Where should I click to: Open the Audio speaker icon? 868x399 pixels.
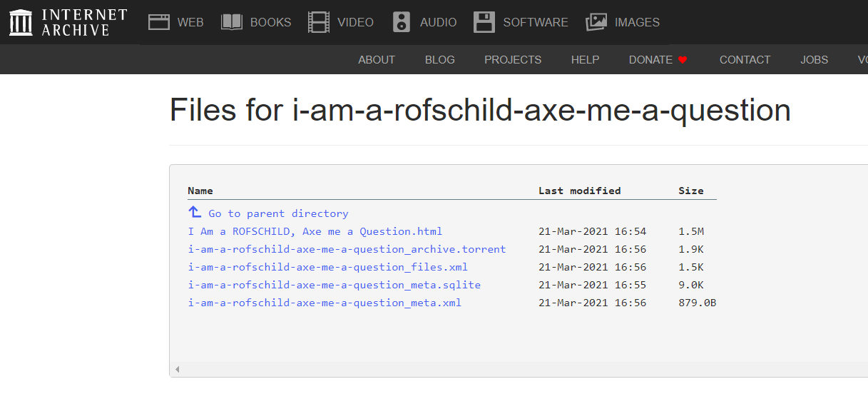(402, 22)
